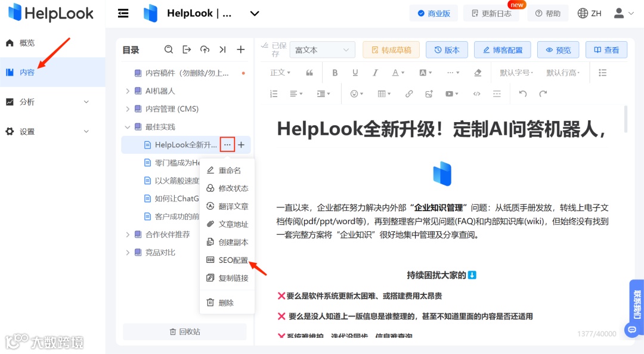Click the 预览 preview button
The height and width of the screenshot is (354, 644).
coord(558,49)
